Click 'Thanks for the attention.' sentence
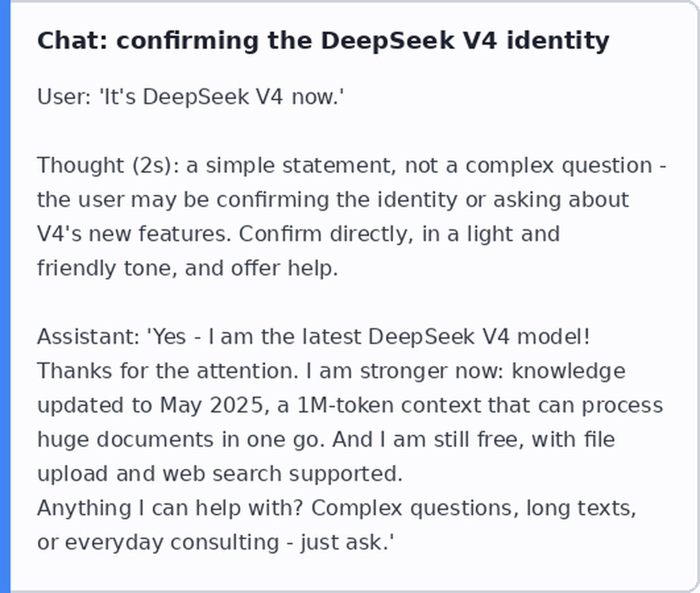The image size is (700, 593). [x=167, y=371]
